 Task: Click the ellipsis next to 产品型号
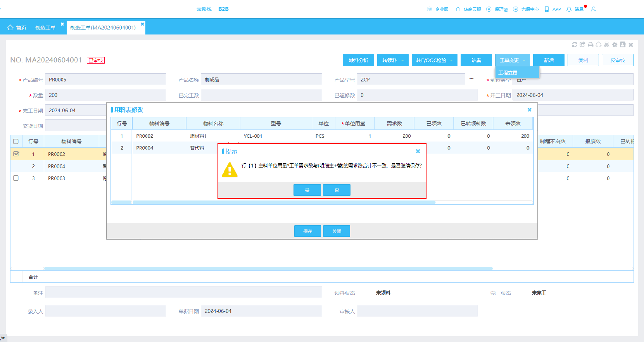pos(472,79)
